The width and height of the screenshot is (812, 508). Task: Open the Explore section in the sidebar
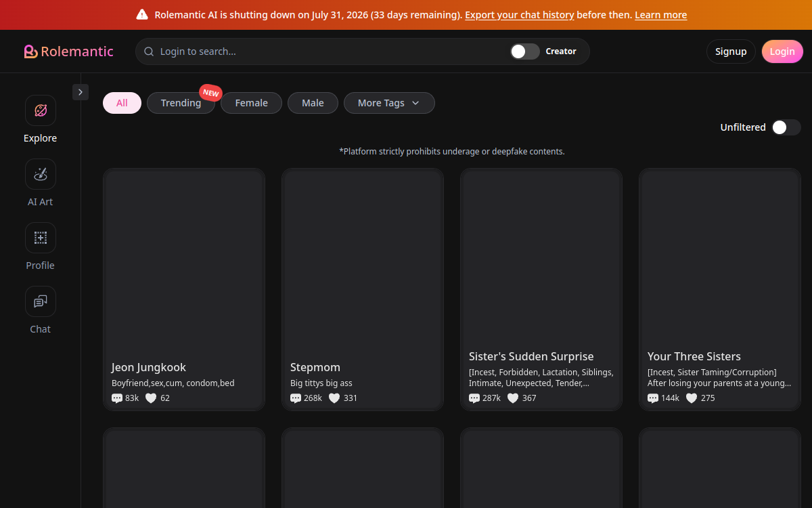pyautogui.click(x=41, y=110)
